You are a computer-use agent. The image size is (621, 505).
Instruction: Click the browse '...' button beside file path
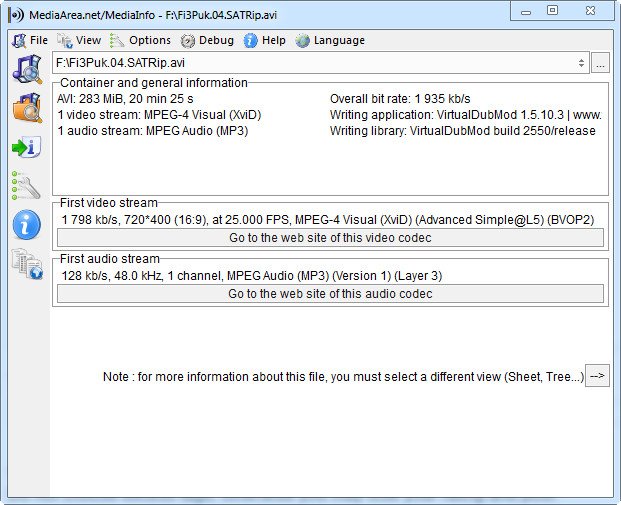pos(600,63)
